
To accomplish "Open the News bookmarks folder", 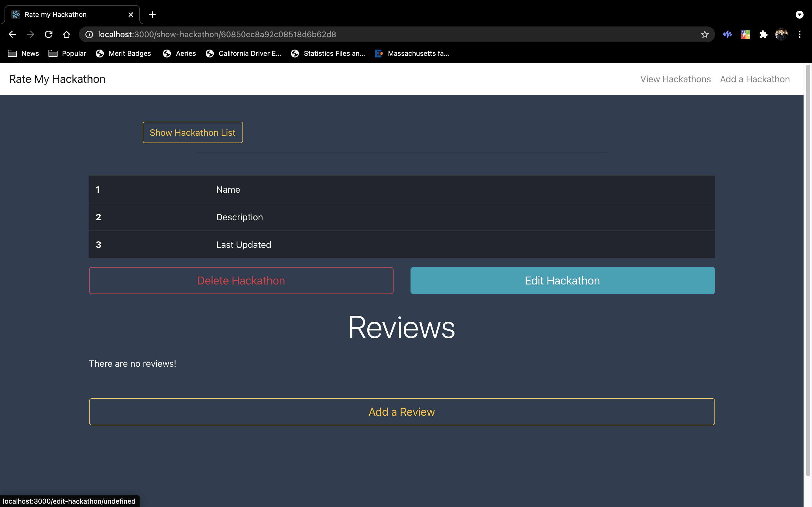I will point(23,53).
